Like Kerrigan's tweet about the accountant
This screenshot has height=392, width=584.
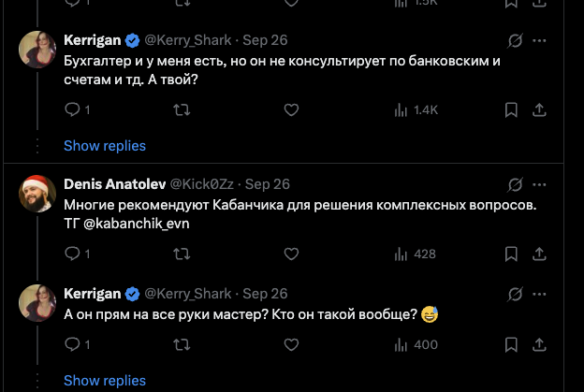point(291,110)
